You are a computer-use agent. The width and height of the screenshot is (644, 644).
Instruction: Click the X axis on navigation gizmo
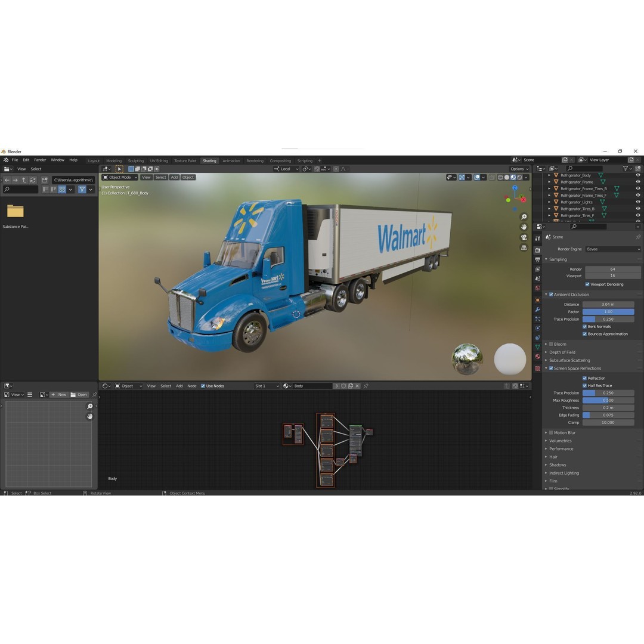(524, 200)
